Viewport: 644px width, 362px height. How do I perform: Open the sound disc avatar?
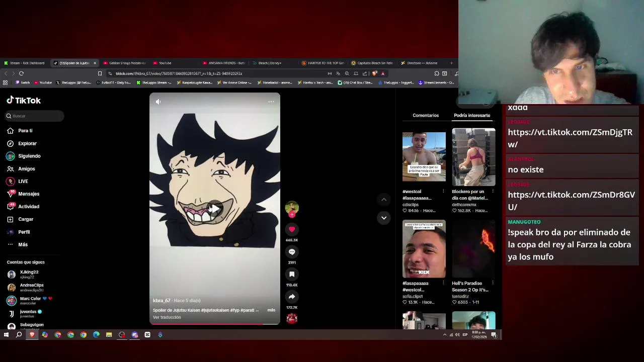coord(292,318)
